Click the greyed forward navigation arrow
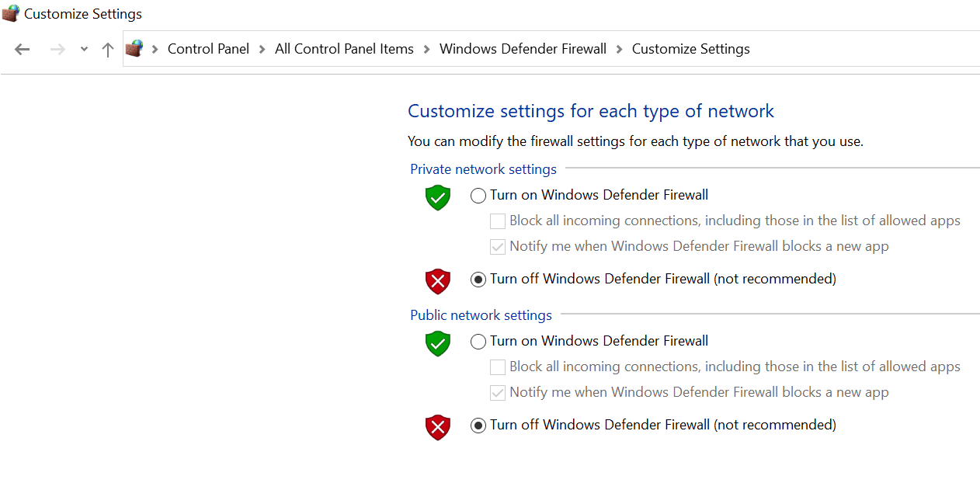Viewport: 980px width, 490px height. (57, 48)
